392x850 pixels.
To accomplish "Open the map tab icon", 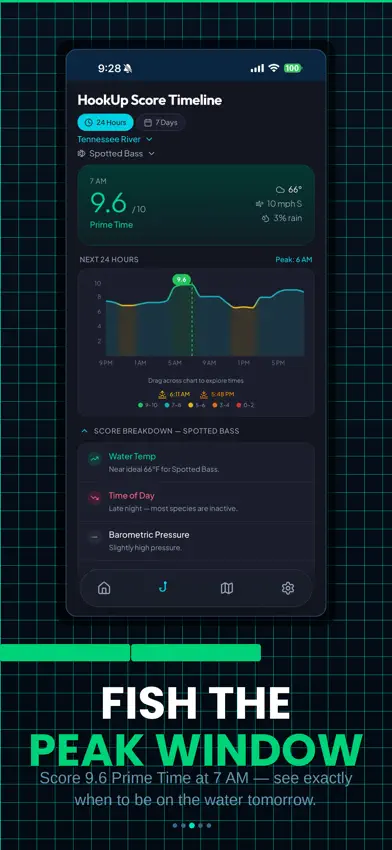I will (227, 588).
